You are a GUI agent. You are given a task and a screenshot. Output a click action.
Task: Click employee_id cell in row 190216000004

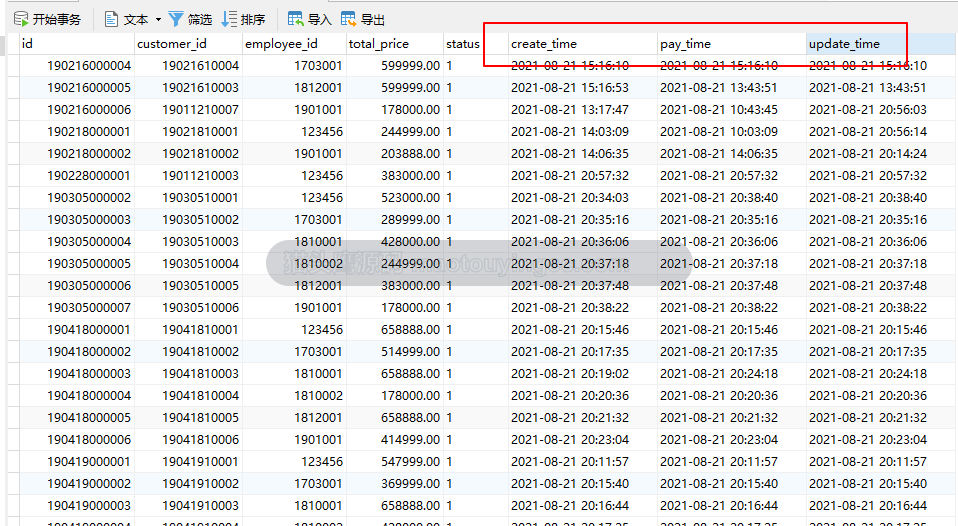pos(294,66)
